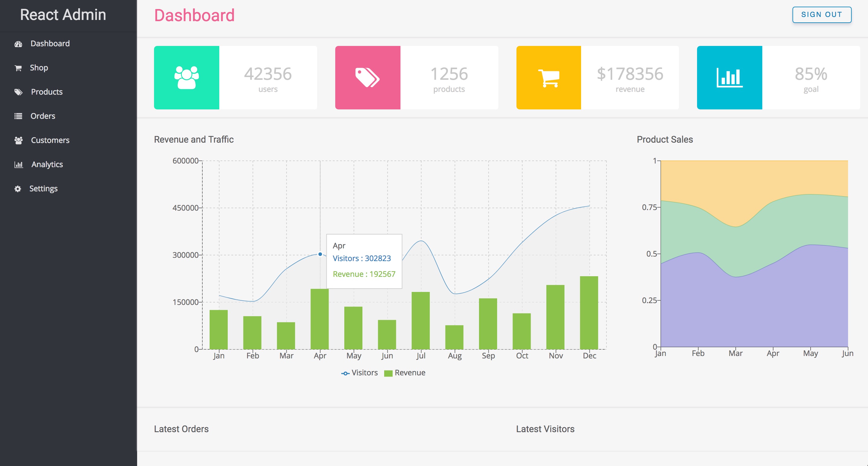
Task: Click the Dashboard gauge icon in sidebar
Action: [x=18, y=44]
